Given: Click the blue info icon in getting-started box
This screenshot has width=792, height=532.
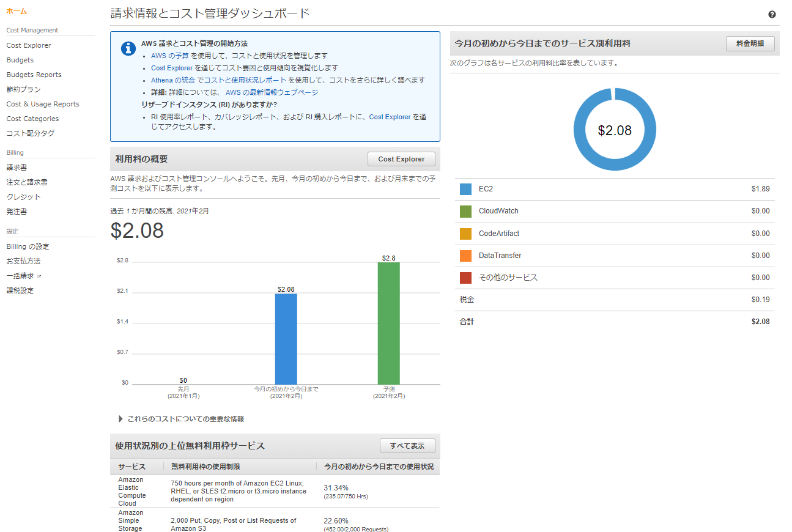Looking at the screenshot, I should pyautogui.click(x=128, y=49).
